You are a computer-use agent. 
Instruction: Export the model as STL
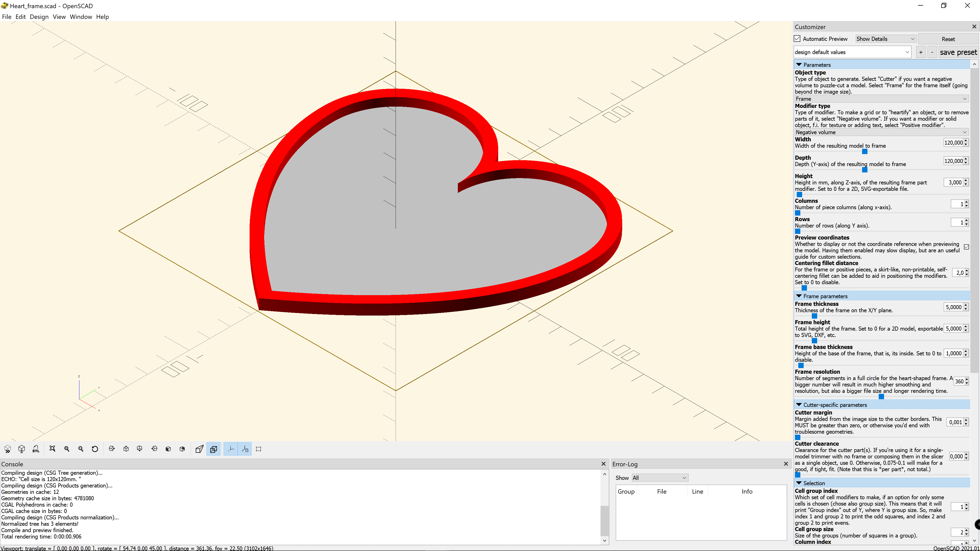pyautogui.click(x=36, y=449)
